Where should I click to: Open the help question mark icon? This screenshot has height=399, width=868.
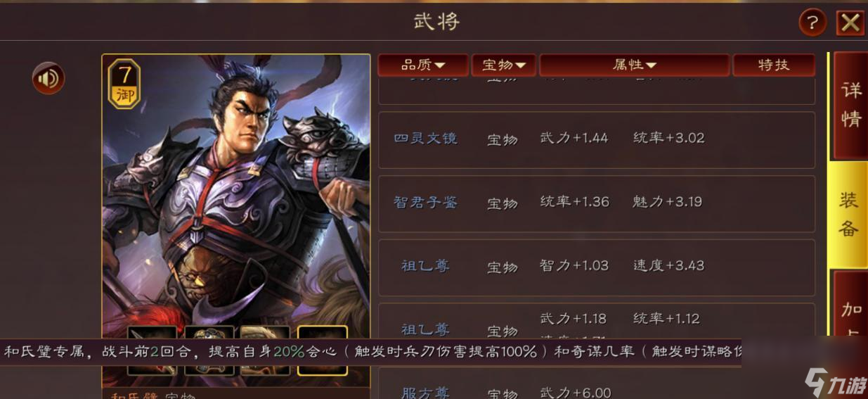(x=812, y=23)
